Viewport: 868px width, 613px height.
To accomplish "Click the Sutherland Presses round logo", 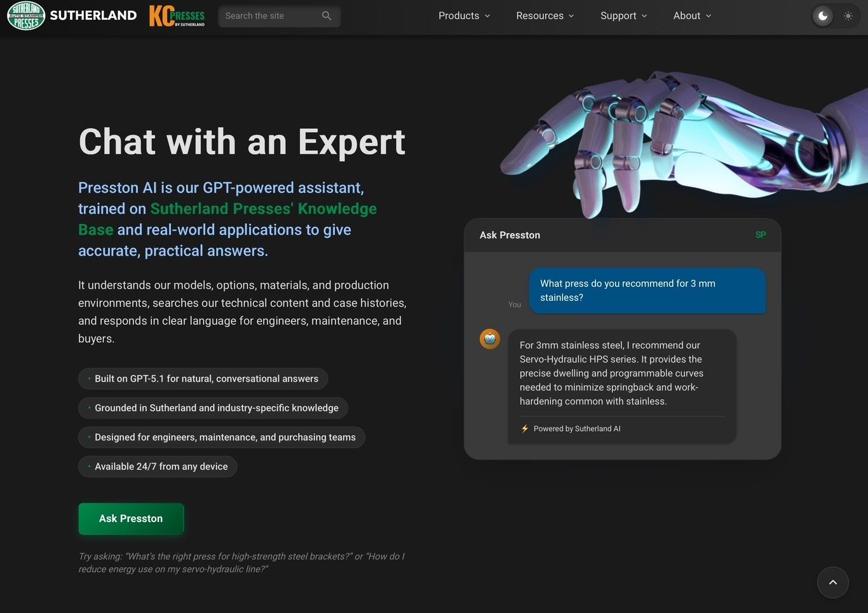I will pos(26,15).
